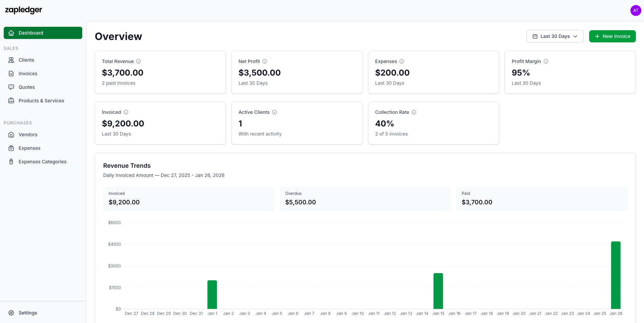
Task: Open the Settings gear
Action: tap(11, 312)
